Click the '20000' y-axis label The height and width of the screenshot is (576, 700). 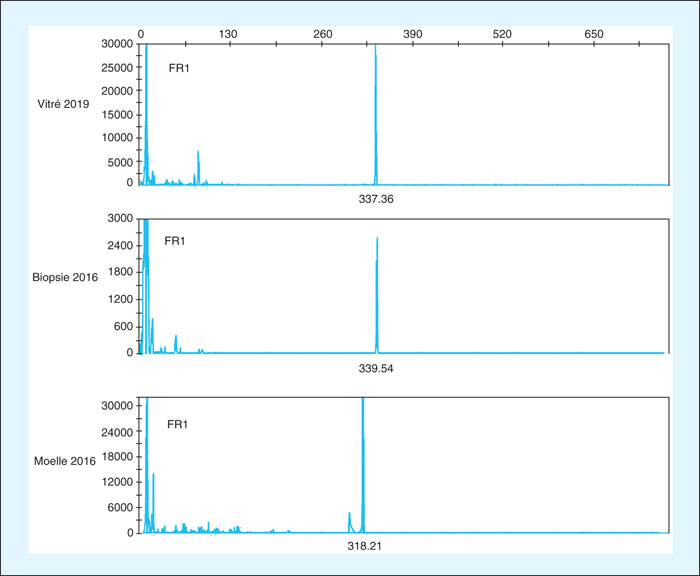pyautogui.click(x=117, y=91)
